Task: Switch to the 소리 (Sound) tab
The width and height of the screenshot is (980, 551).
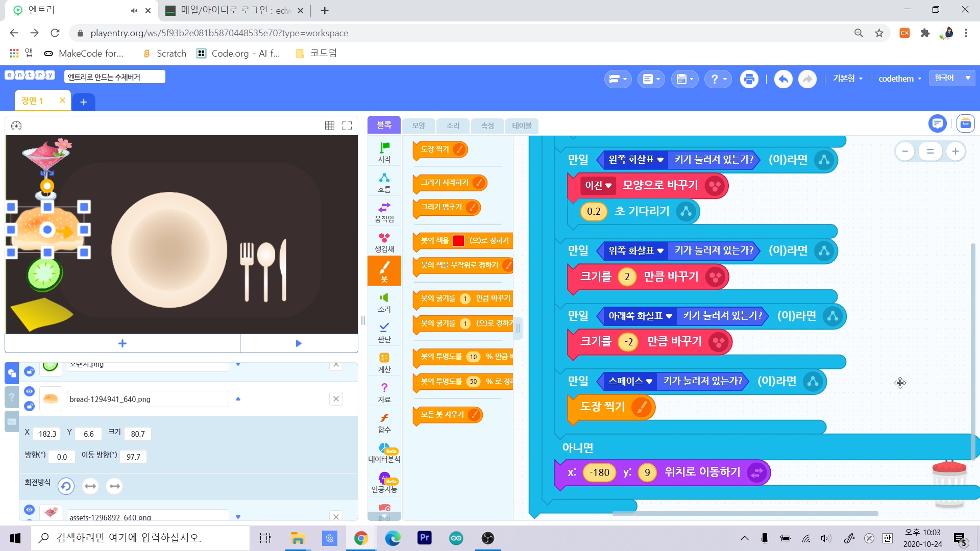Action: (453, 126)
